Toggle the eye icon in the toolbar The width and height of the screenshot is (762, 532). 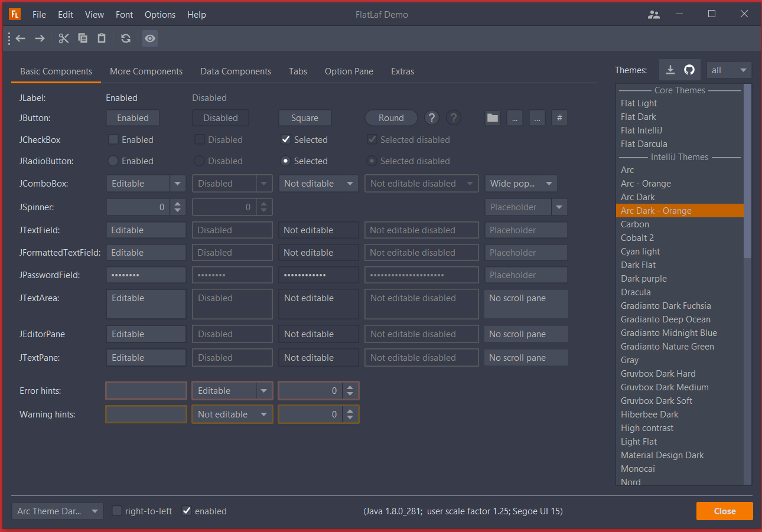(150, 38)
